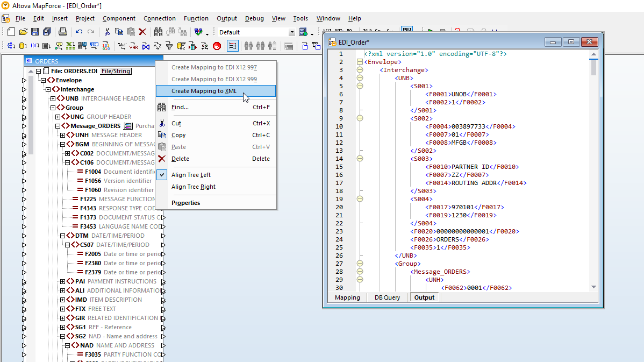The height and width of the screenshot is (362, 644).
Task: Click the Message_ORDERS annotation button
Action: (x=128, y=126)
